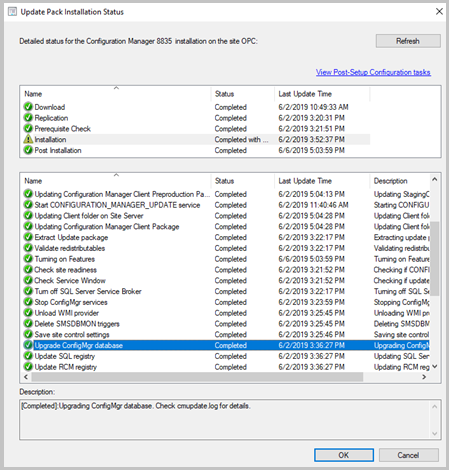Sort lower list by Last Update Time header
The image size is (449, 470).
click(x=322, y=181)
